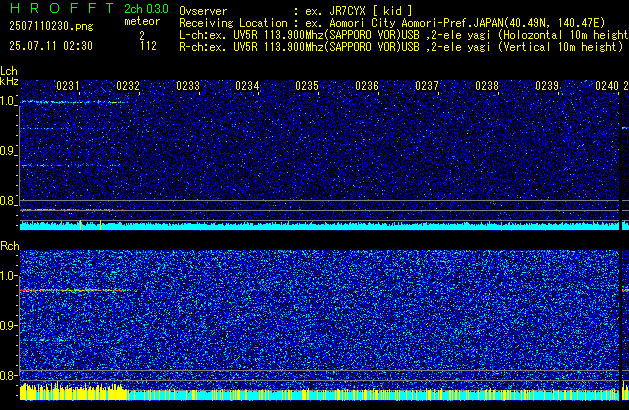
Task: Click the 2ch 0.3.0 version label
Action: tap(146, 9)
